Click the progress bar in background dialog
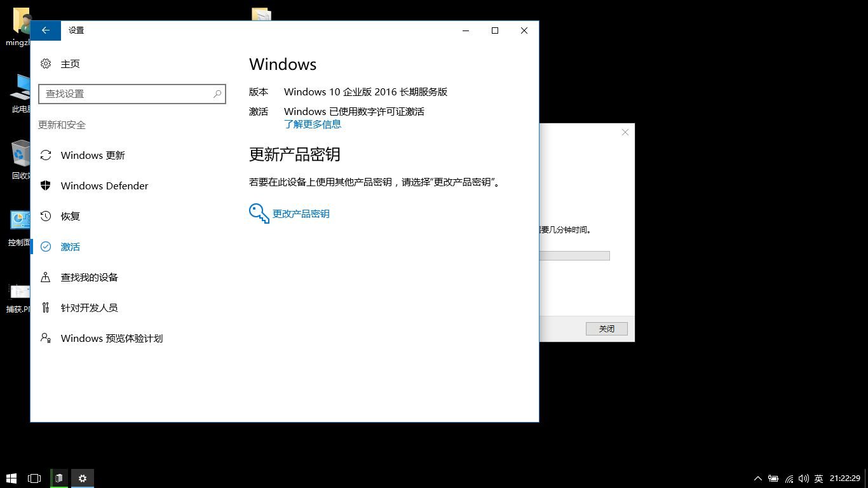Viewport: 868px width, 488px height. [x=574, y=255]
